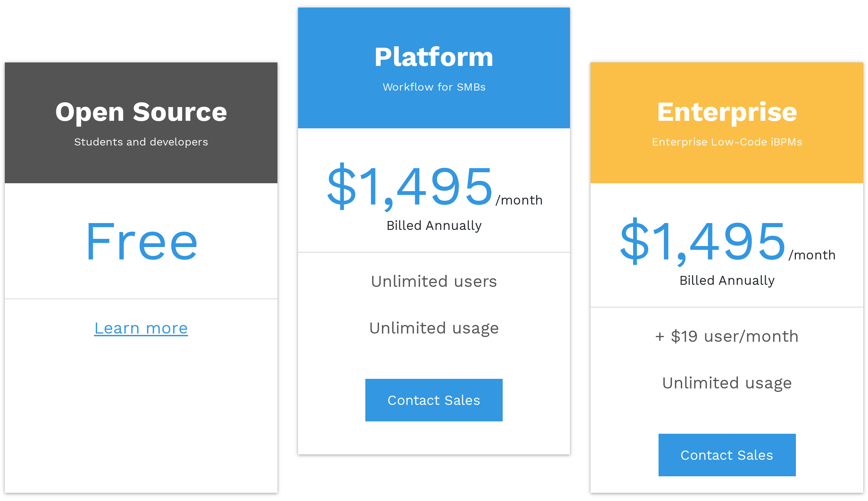Click 'Unlimited users' feature text
Image resolution: width=868 pixels, height=501 pixels.
tap(433, 281)
